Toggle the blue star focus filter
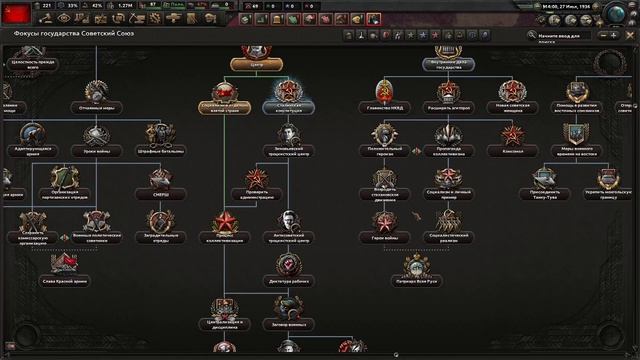The height and width of the screenshot is (360, 640). tap(423, 36)
